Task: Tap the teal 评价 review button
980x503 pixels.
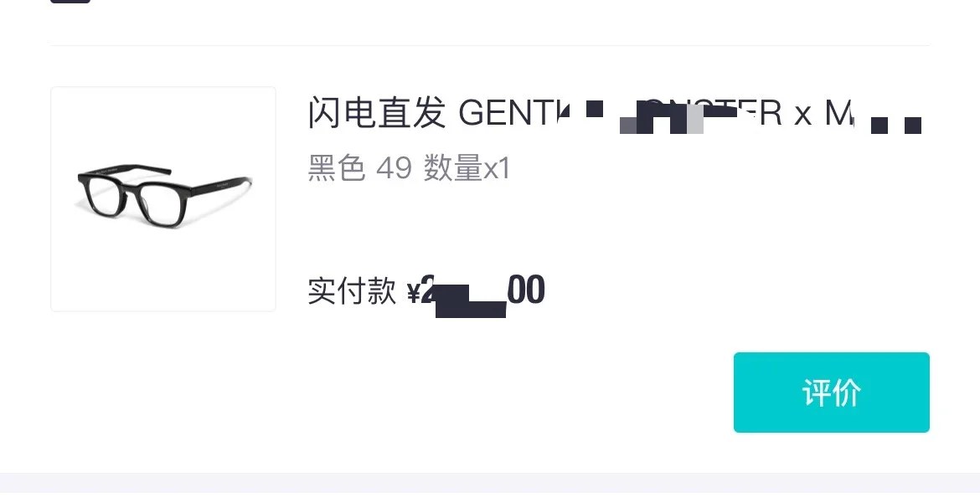Action: point(831,393)
